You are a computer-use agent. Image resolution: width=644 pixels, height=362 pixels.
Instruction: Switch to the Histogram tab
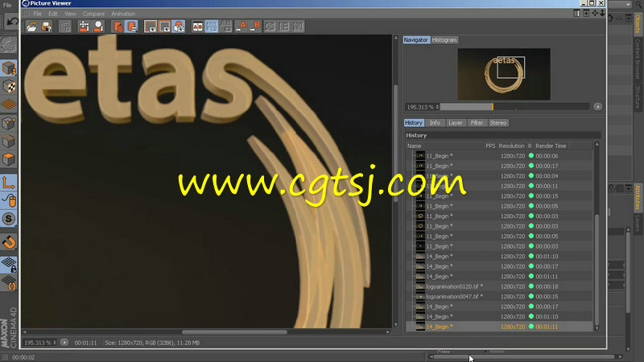pyautogui.click(x=444, y=39)
